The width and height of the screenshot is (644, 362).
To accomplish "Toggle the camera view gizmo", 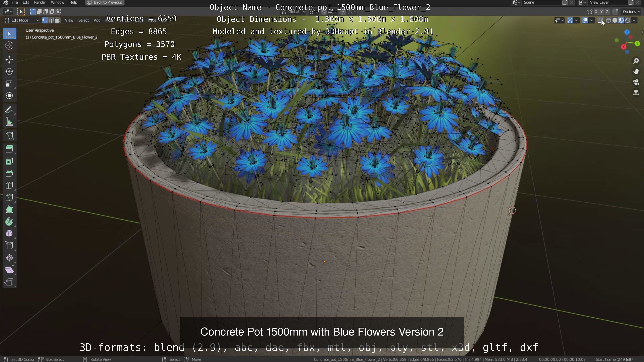I will point(636,82).
